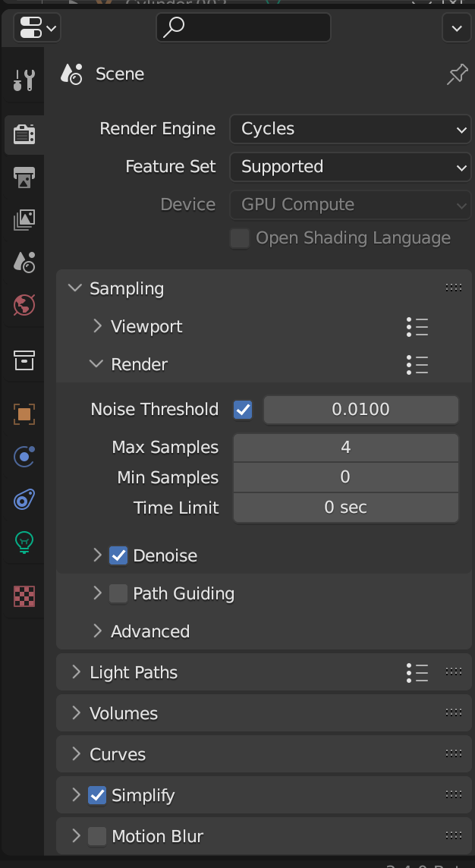Open the Render Engine dropdown
Screen dimensions: 475x868
(x=350, y=129)
